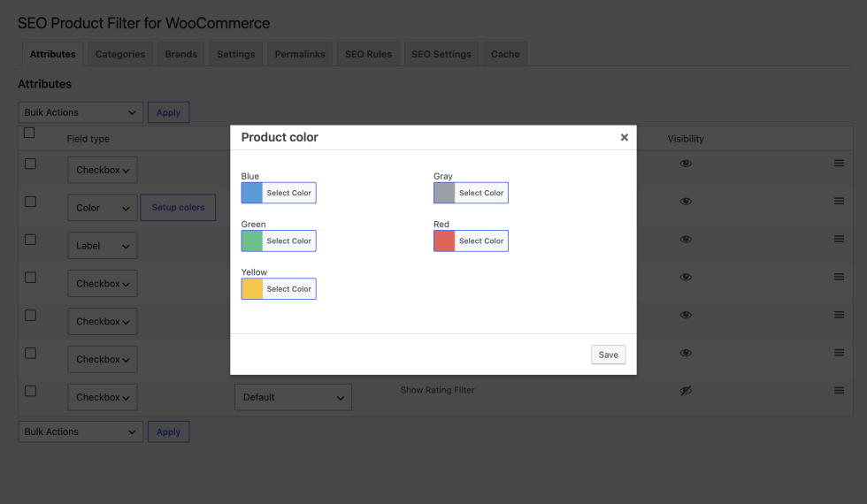
Task: Click drag handle icon in Label row
Action: pos(839,239)
